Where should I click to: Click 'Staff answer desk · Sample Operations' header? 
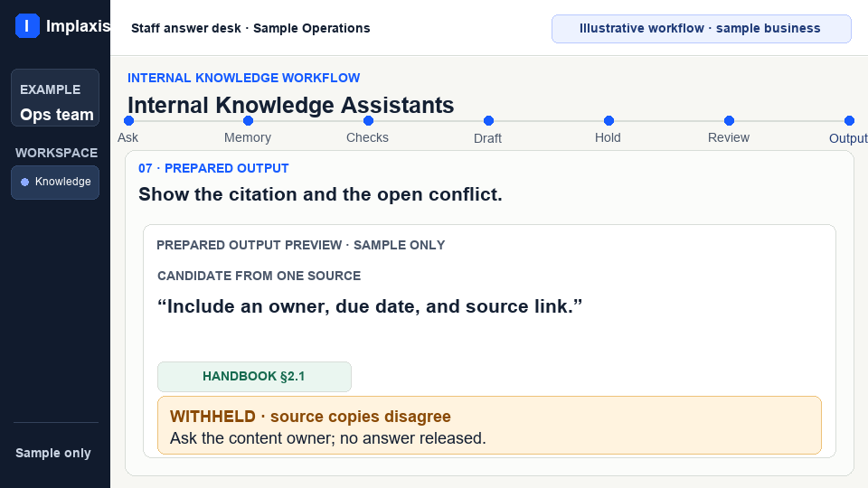(x=250, y=29)
